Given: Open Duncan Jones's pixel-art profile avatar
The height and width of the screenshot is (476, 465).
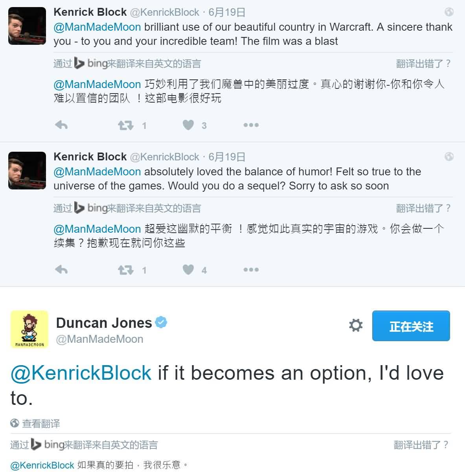Looking at the screenshot, I should 29,329.
